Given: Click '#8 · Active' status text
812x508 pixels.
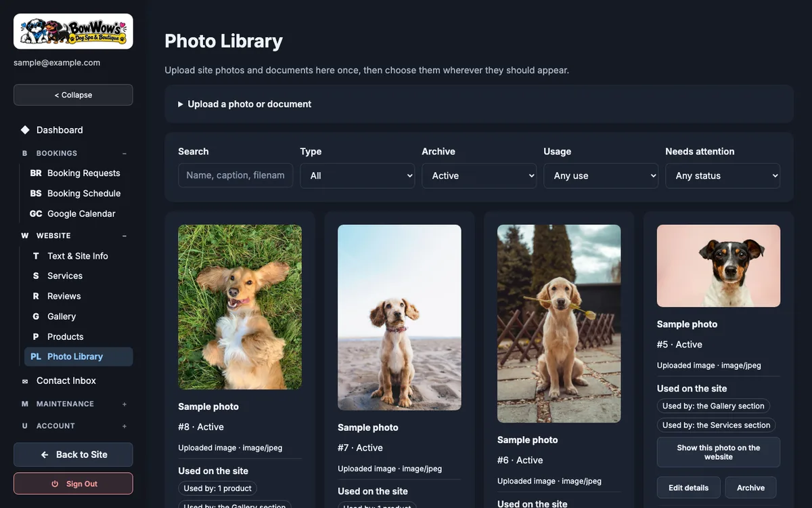Looking at the screenshot, I should [201, 427].
